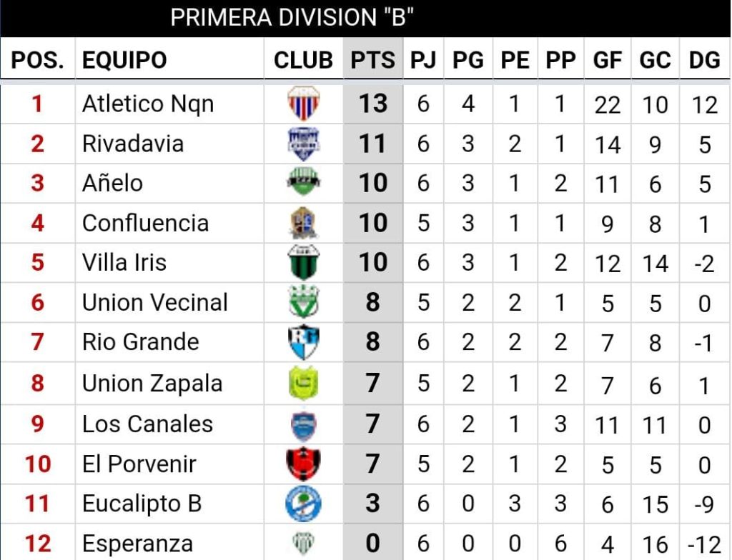The image size is (732, 560).
Task: Click the DG column header
Action: pyautogui.click(x=704, y=61)
